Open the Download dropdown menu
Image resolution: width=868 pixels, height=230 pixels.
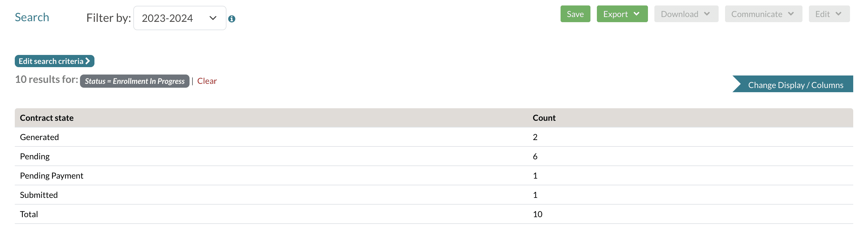click(x=686, y=14)
